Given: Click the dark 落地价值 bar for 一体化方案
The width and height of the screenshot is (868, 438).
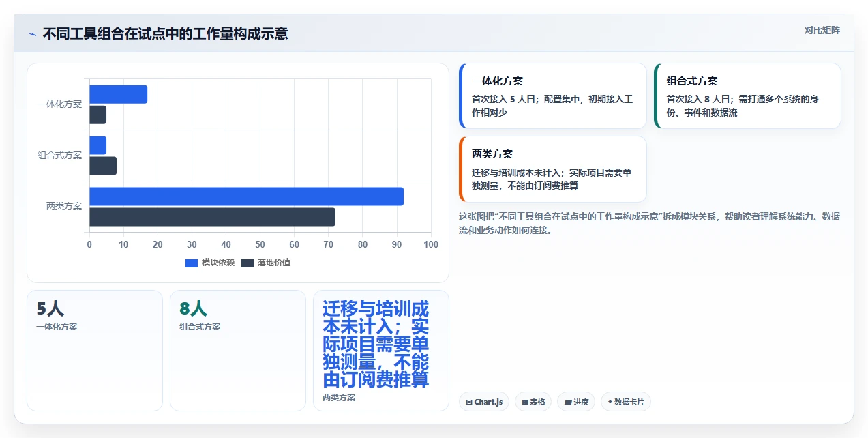Looking at the screenshot, I should [x=98, y=115].
